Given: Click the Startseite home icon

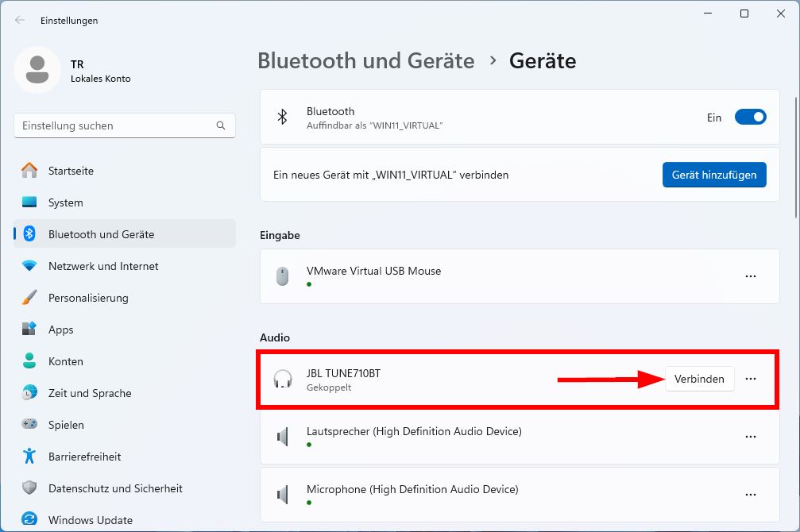Looking at the screenshot, I should 29,171.
